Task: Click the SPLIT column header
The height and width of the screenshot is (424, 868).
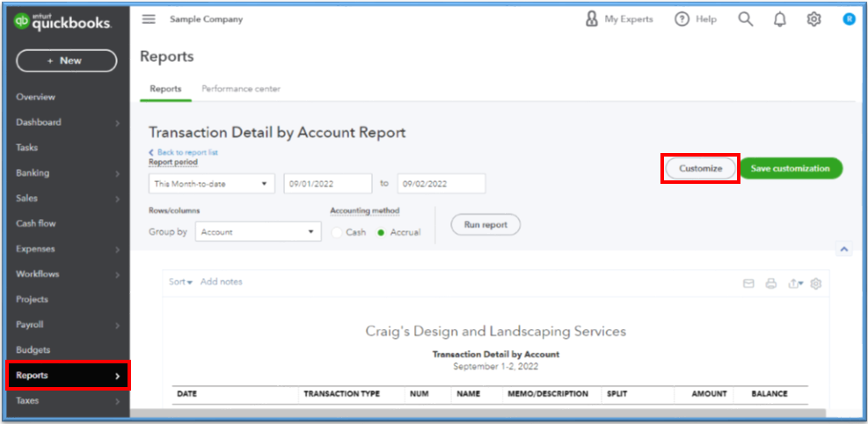Action: coord(616,394)
